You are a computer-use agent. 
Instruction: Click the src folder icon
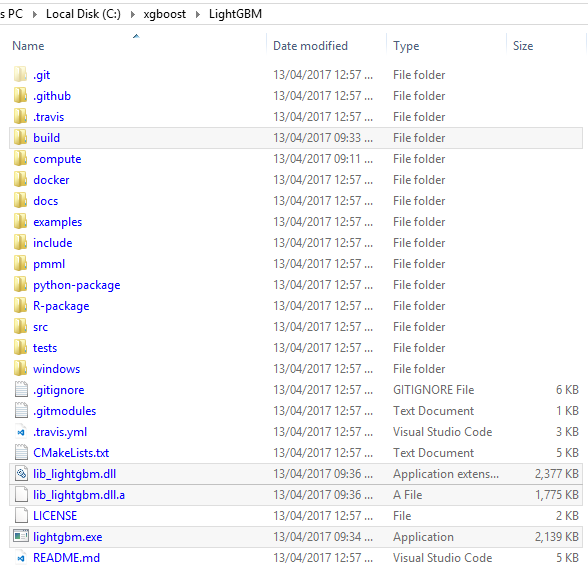(x=21, y=326)
